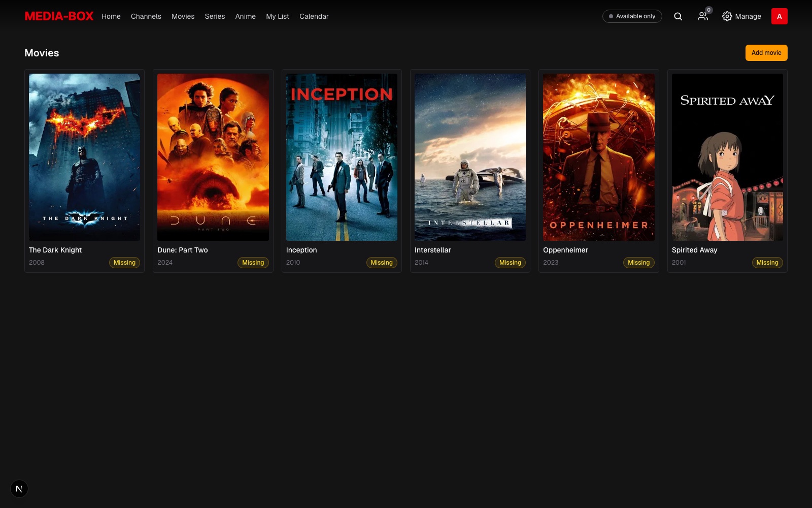The width and height of the screenshot is (812, 508).
Task: Open the Dune: Part Two poster
Action: (213, 157)
